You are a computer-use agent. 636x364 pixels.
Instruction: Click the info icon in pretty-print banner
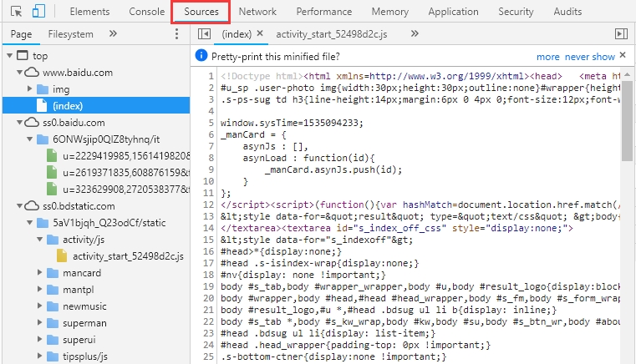[x=201, y=56]
